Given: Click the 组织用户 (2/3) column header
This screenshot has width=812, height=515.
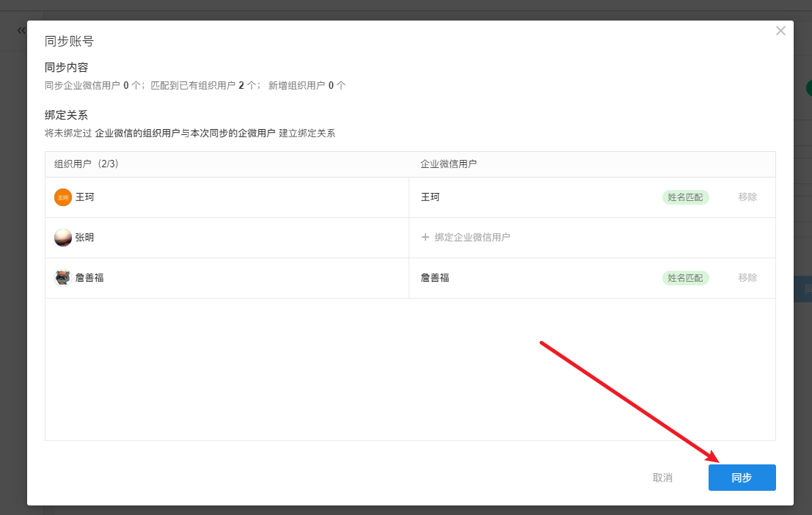Looking at the screenshot, I should pos(87,164).
